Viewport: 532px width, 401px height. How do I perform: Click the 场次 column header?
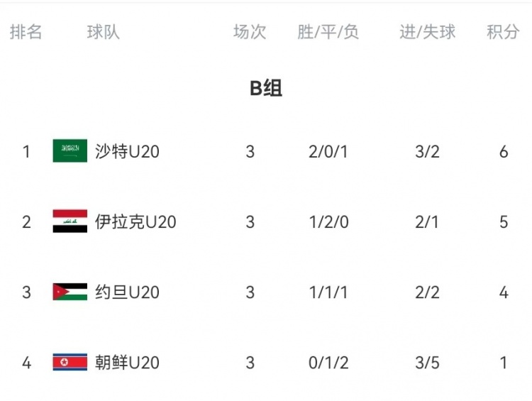tap(250, 32)
